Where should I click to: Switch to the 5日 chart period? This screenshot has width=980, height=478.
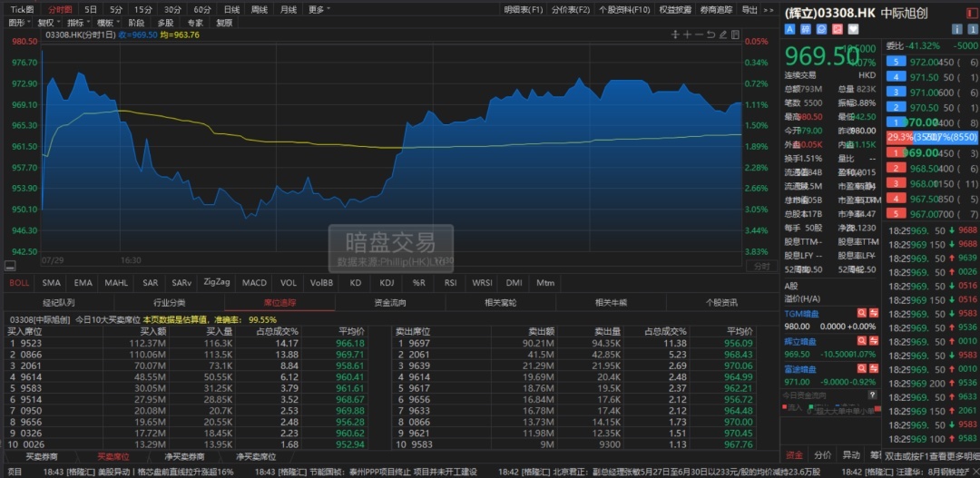[x=91, y=10]
